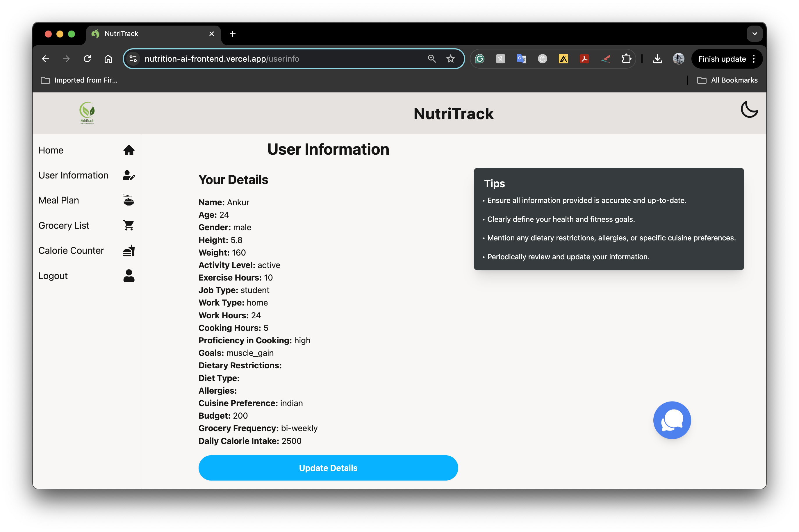The height and width of the screenshot is (532, 799).
Task: Click the Home house icon in the sidebar
Action: 129,150
